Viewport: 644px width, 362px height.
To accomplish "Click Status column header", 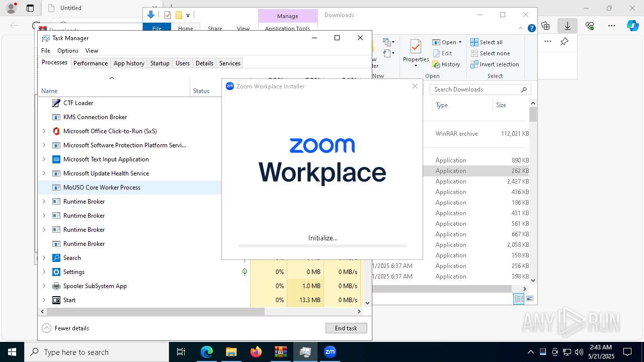I will click(x=201, y=90).
